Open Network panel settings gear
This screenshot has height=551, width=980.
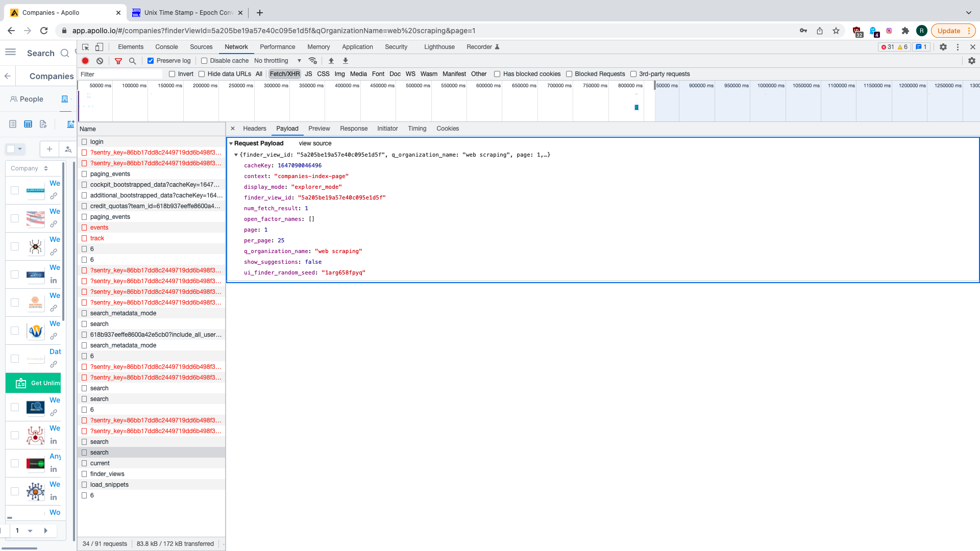972,61
